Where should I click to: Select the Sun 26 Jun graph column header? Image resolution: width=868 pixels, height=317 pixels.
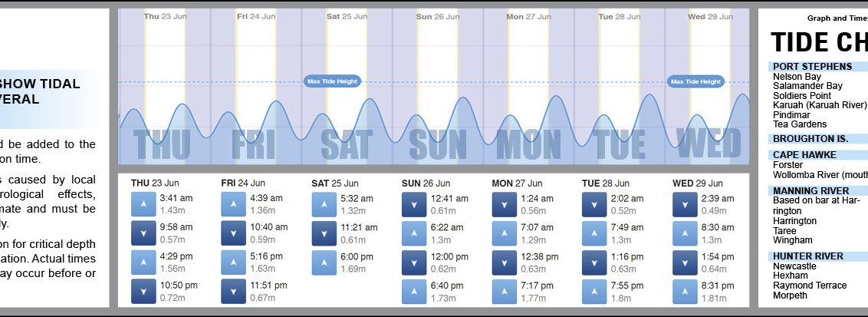435,16
